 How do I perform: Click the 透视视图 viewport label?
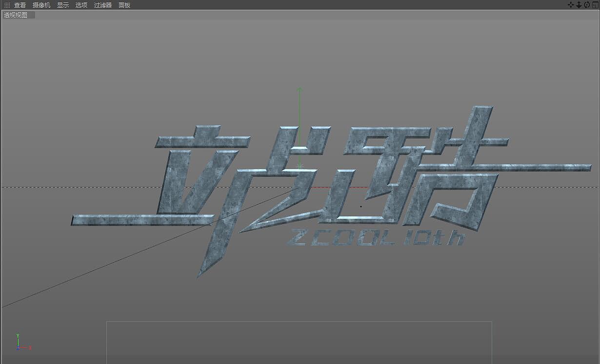[x=16, y=15]
